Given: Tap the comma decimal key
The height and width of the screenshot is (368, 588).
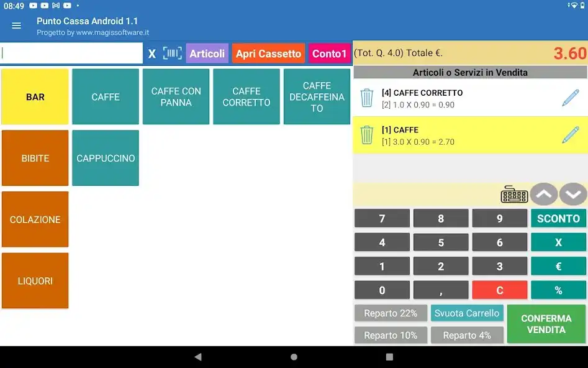Looking at the screenshot, I should pyautogui.click(x=441, y=290).
